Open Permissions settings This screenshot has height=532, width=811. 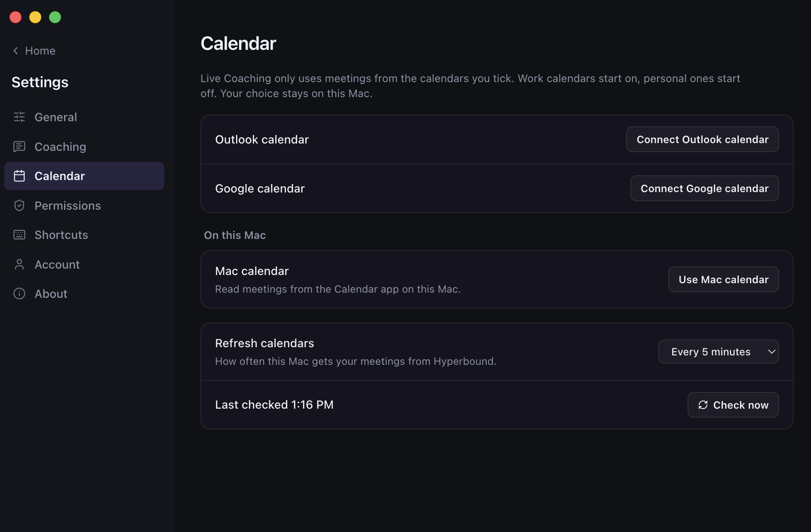tap(84, 205)
